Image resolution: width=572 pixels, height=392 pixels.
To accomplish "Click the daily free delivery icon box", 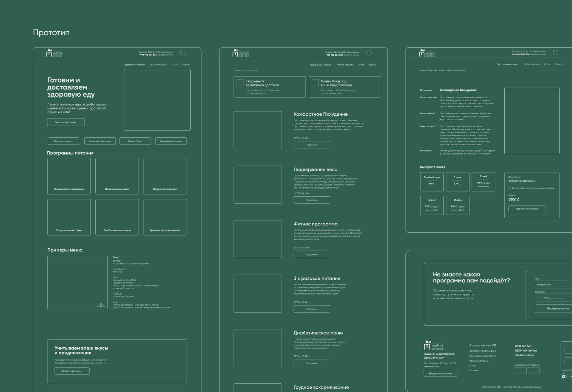I will click(240, 83).
